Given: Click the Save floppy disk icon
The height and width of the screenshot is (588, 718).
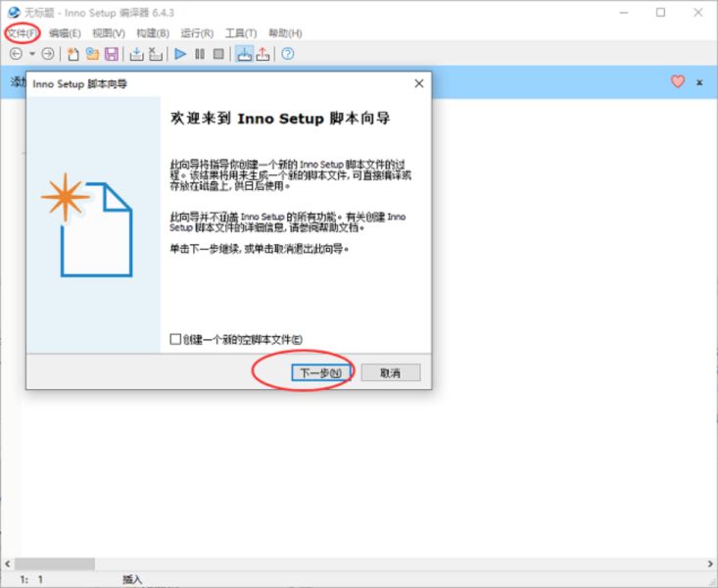Looking at the screenshot, I should [111, 54].
